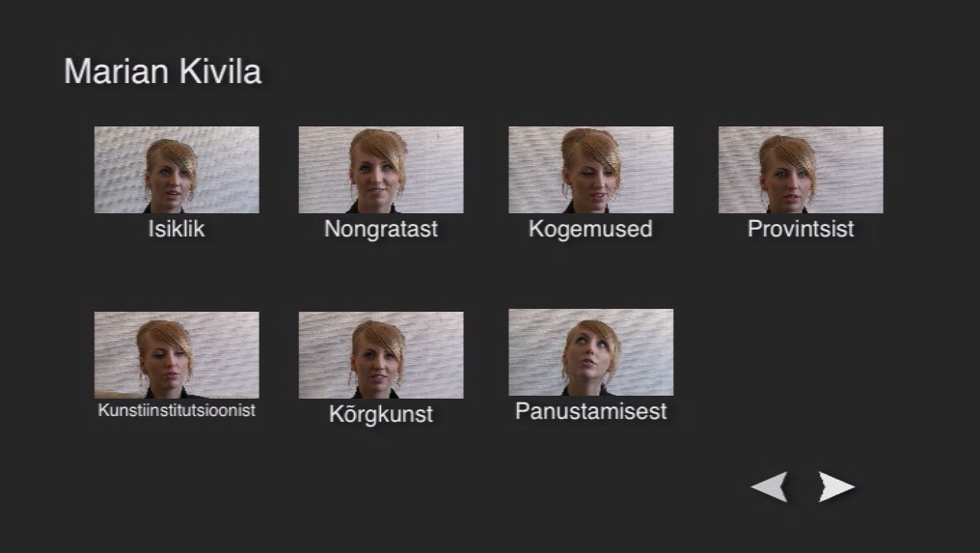
Task: Select the Kogemused video thumbnail
Action: click(x=591, y=170)
